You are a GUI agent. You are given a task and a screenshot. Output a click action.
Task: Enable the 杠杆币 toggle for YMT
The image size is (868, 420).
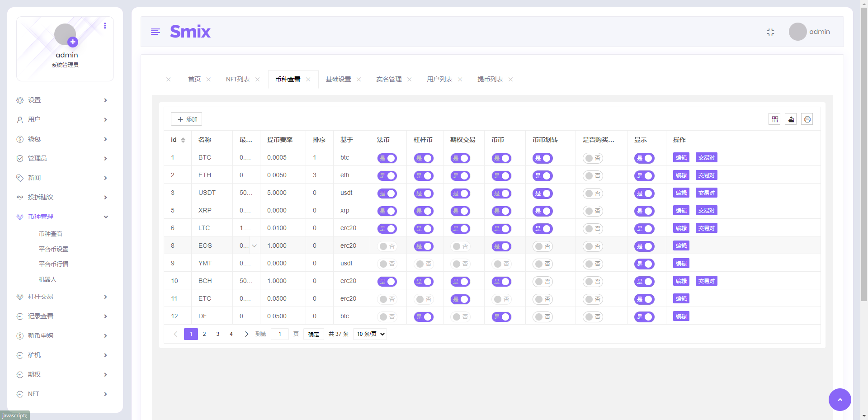[x=424, y=264]
